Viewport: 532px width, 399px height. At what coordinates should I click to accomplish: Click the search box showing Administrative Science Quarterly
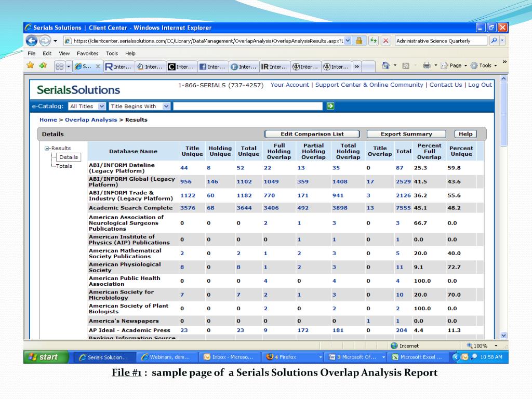[x=441, y=41]
